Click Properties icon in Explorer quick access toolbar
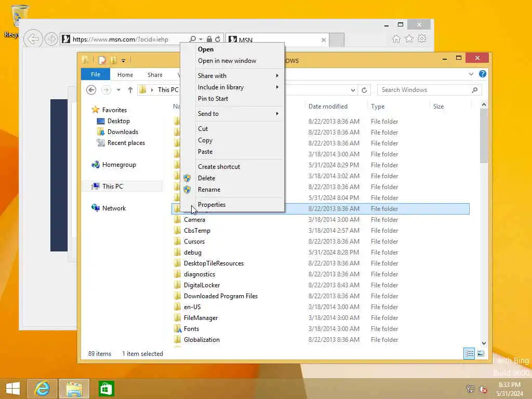This screenshot has height=399, width=532. click(x=102, y=60)
